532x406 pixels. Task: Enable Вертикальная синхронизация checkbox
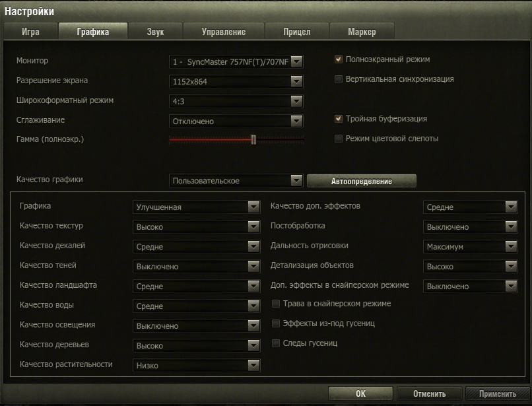[339, 79]
